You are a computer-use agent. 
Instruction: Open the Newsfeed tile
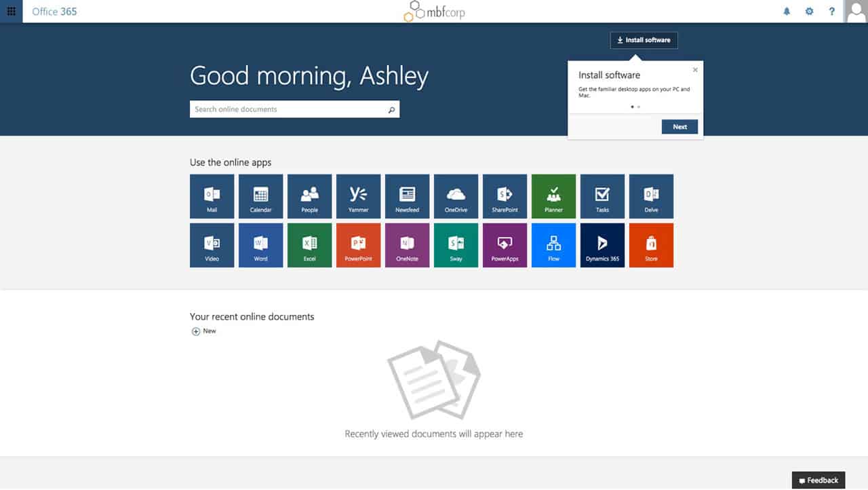point(408,196)
